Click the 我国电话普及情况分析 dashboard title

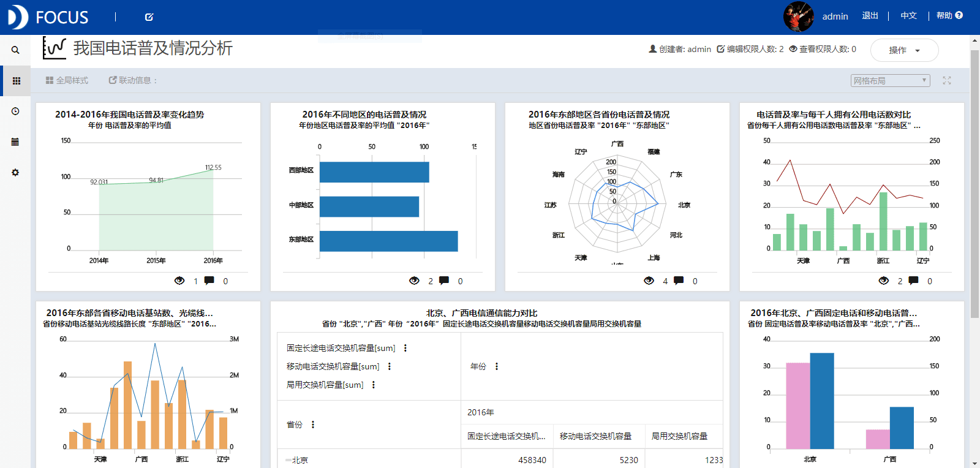(x=153, y=48)
